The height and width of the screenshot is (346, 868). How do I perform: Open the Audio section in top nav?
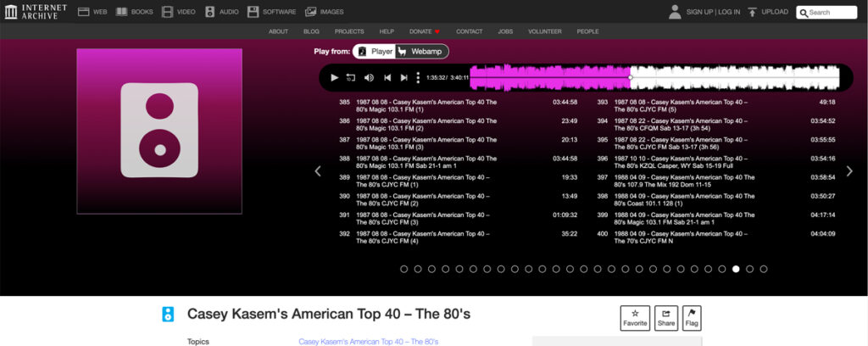pos(224,12)
